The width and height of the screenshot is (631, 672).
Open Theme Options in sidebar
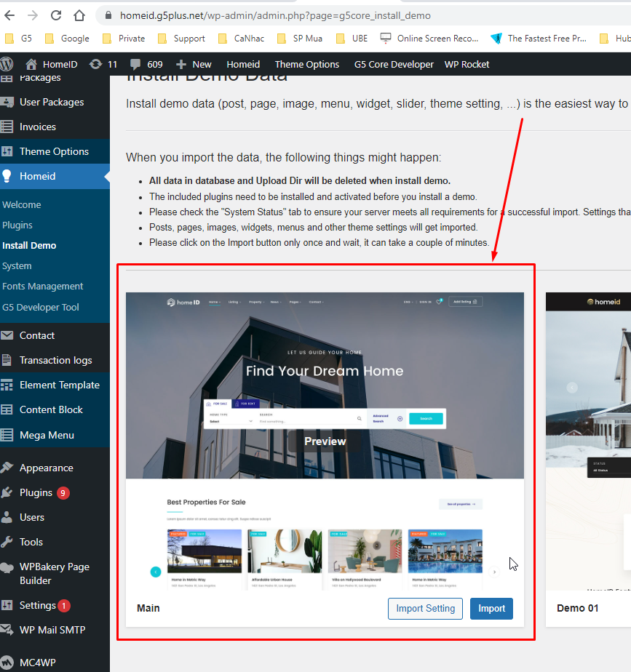55,151
